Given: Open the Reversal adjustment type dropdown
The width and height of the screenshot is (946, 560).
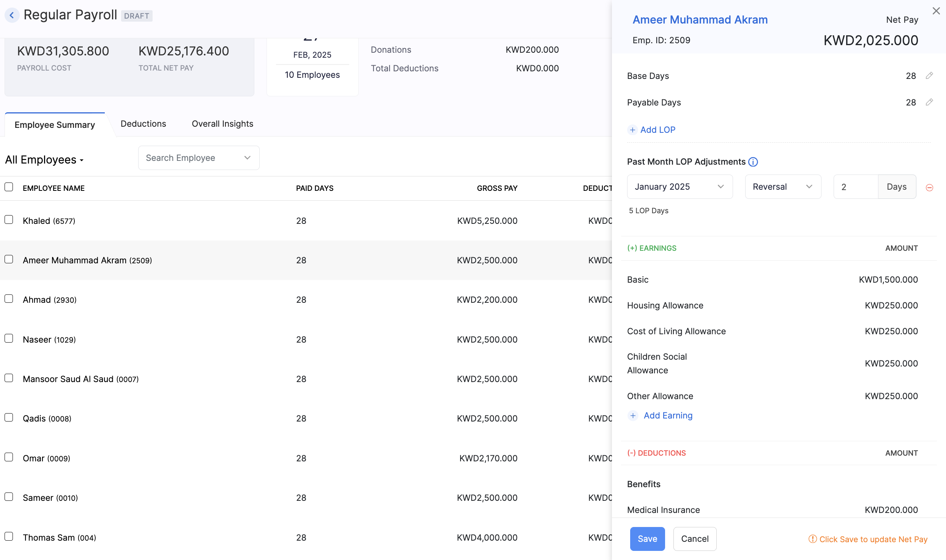Looking at the screenshot, I should (x=783, y=186).
